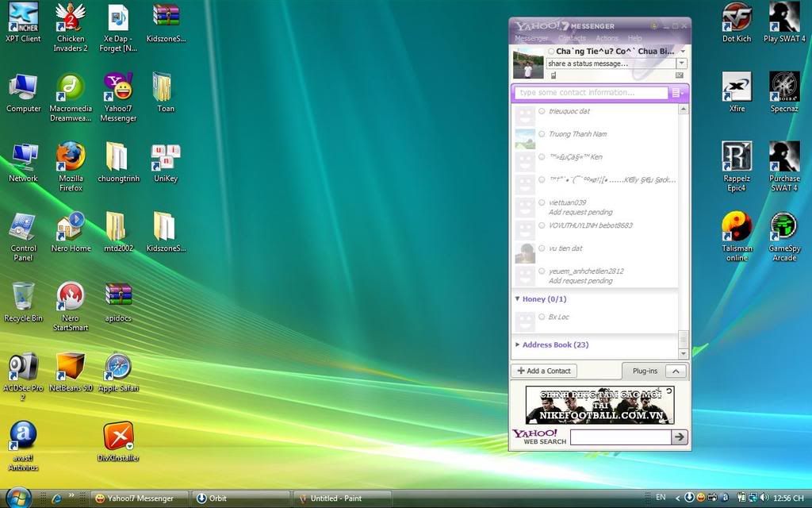Screen dimensions: 812x508
Task: Collapse the Plug-ins panel arrow
Action: point(676,371)
